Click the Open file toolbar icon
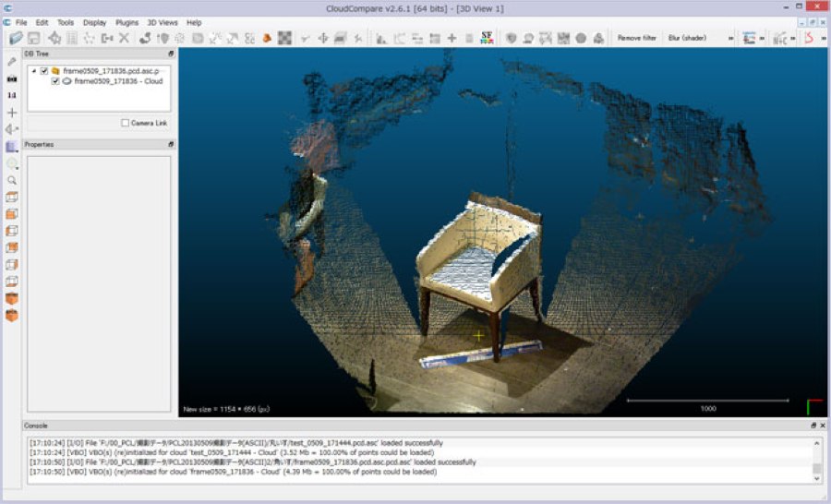Image resolution: width=831 pixels, height=504 pixels. click(16, 38)
